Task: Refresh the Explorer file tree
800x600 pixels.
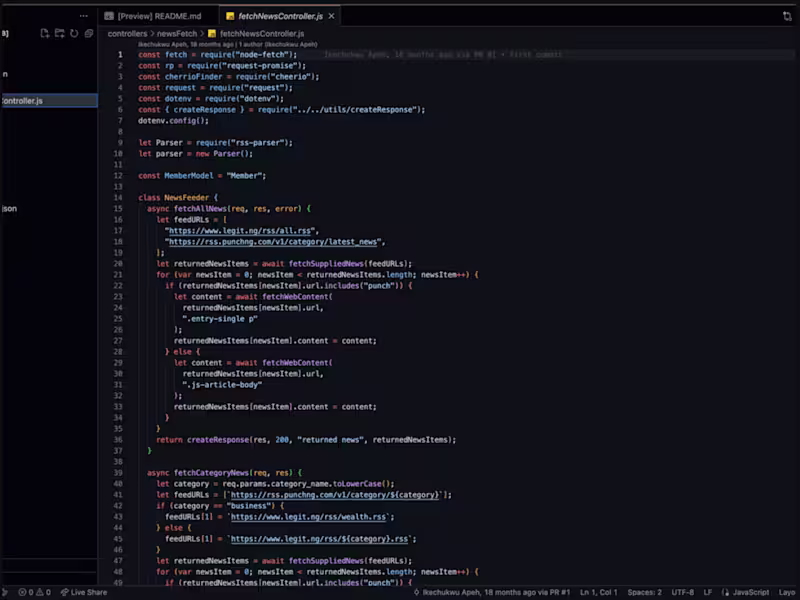Action: pyautogui.click(x=74, y=34)
